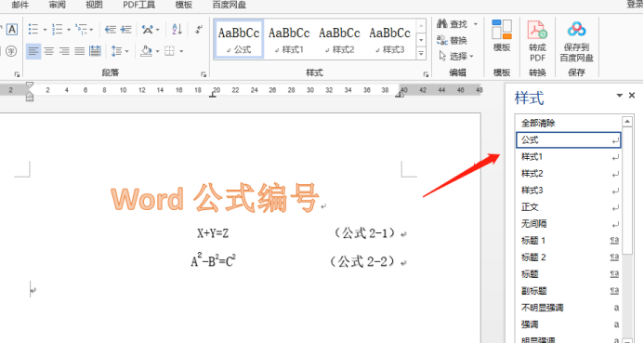Open shading color dropdown arrow
Image resolution: width=644 pixels, height=343 pixels.
click(157, 51)
